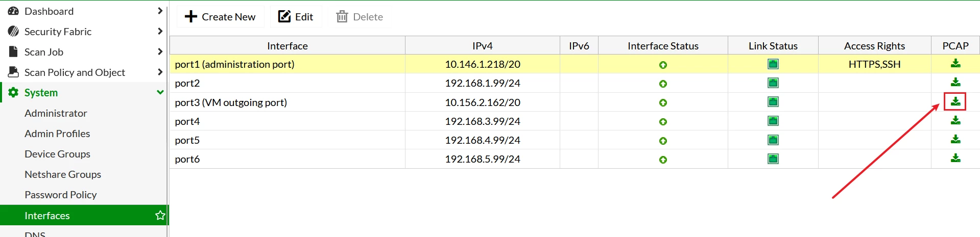Click port2 link status icon
The width and height of the screenshot is (980, 237).
773,83
